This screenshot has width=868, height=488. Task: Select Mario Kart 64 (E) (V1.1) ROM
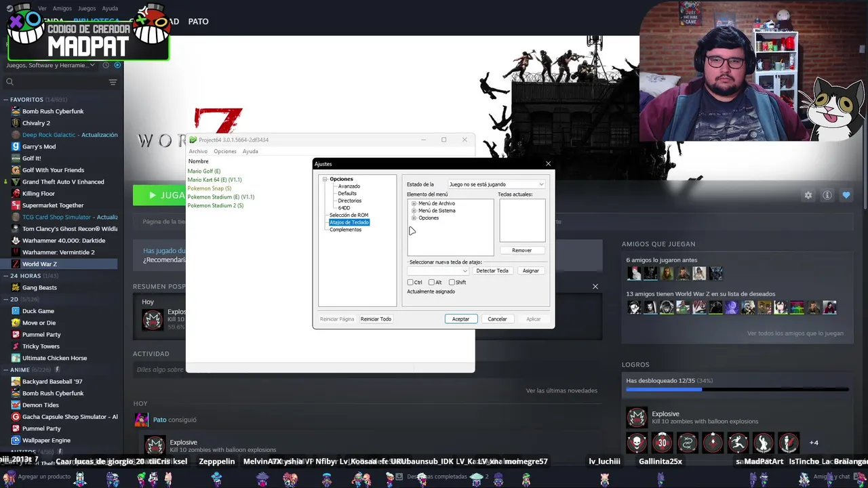tap(214, 180)
